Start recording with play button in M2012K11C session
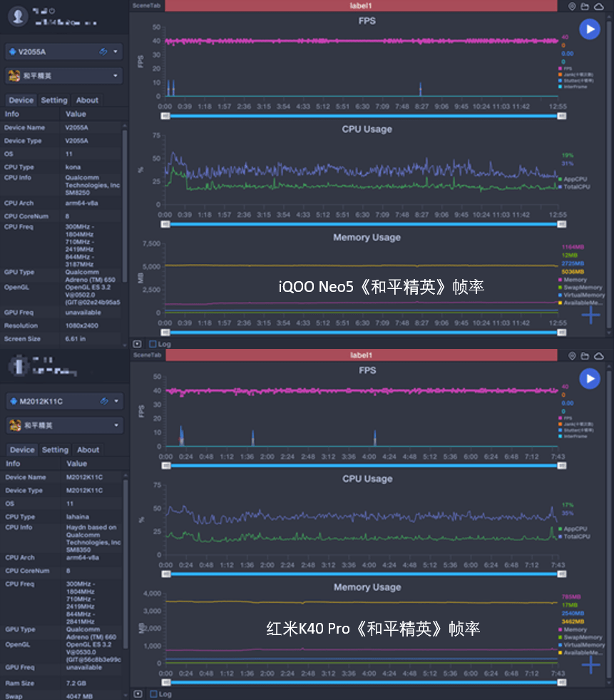 click(590, 379)
